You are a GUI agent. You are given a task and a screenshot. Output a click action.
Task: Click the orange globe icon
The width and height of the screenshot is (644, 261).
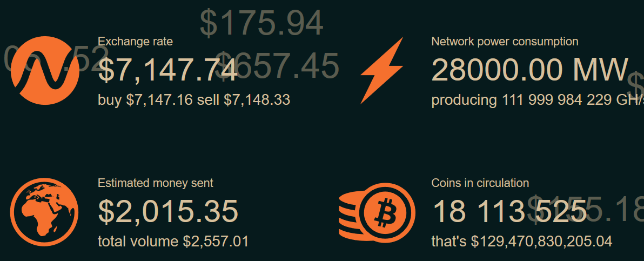point(44,212)
